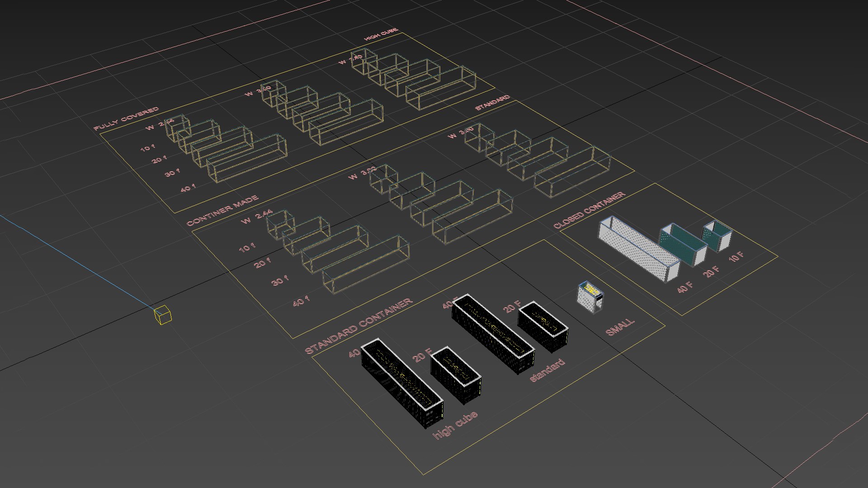Image resolution: width=868 pixels, height=488 pixels.
Task: Click the FULLY COVERED text label
Action: click(126, 118)
